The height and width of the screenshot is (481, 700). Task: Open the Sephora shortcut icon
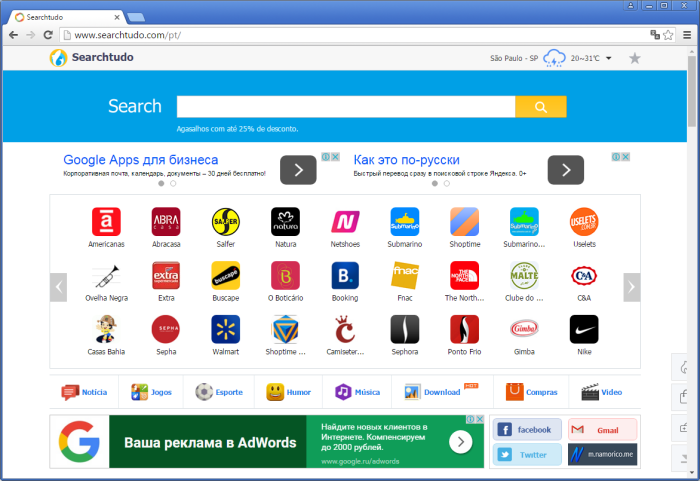tap(405, 329)
